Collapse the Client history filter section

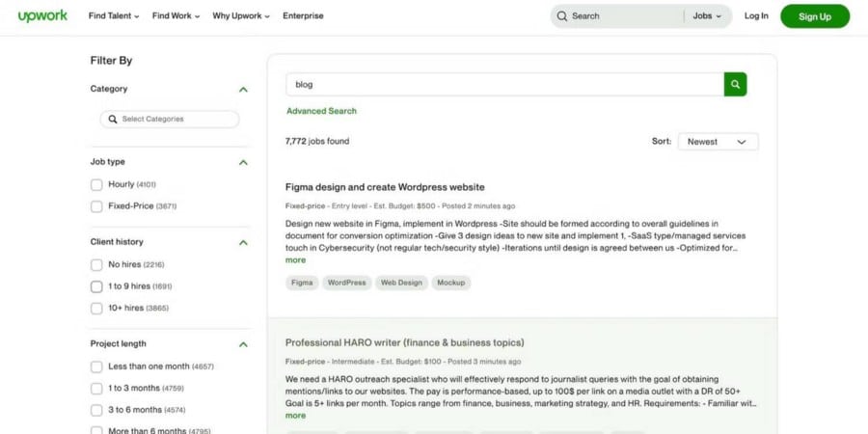coord(243,242)
